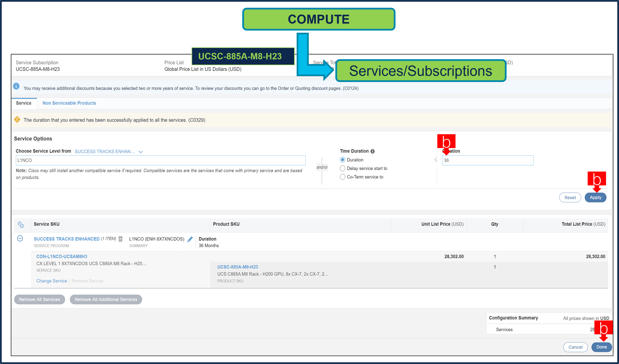Click the info icon beside the additional discounts message

[16, 86]
